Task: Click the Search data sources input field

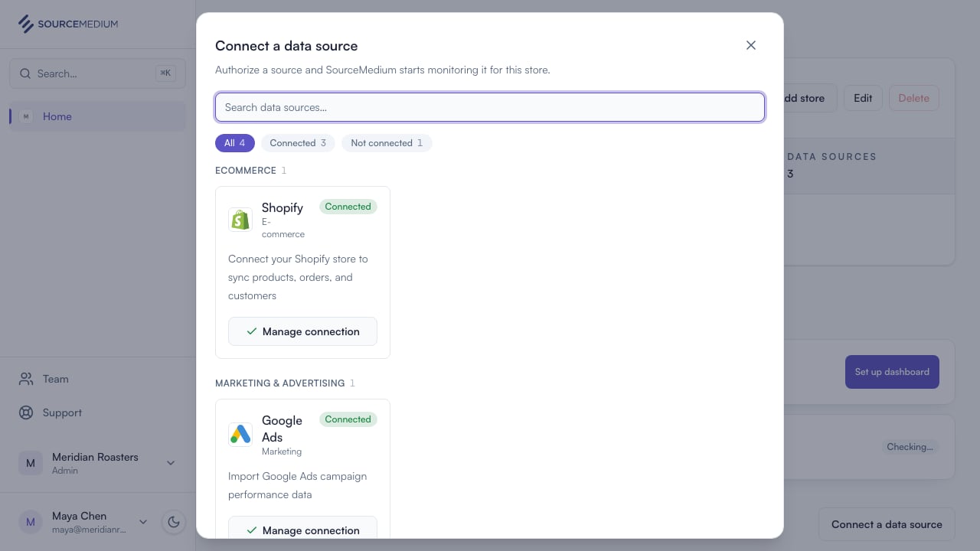Action: click(x=490, y=107)
